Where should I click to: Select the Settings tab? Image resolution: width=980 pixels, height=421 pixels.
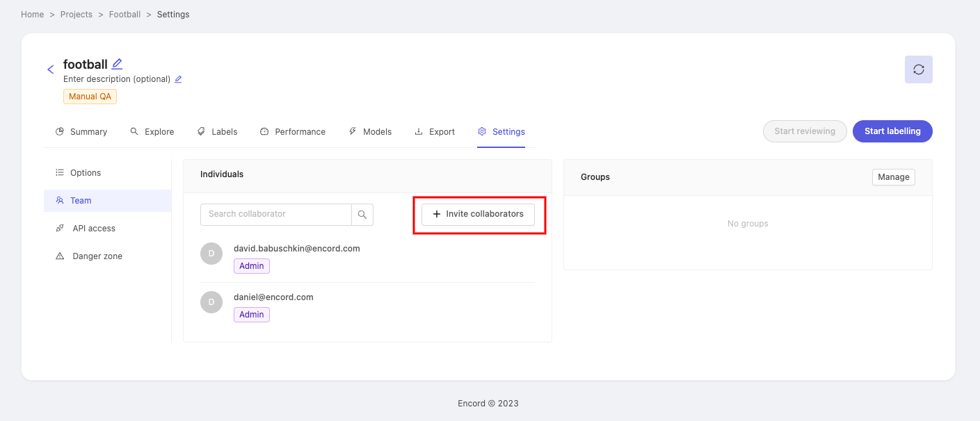click(x=501, y=132)
